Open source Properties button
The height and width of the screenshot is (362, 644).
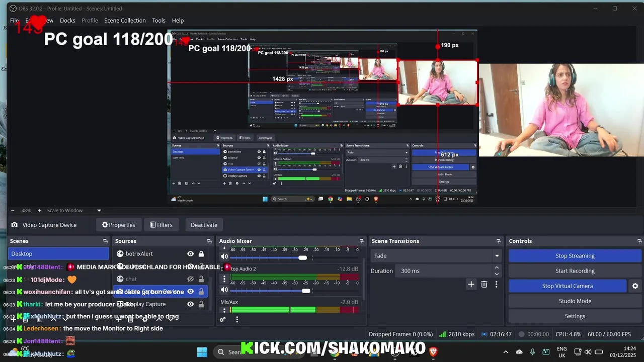(x=118, y=225)
